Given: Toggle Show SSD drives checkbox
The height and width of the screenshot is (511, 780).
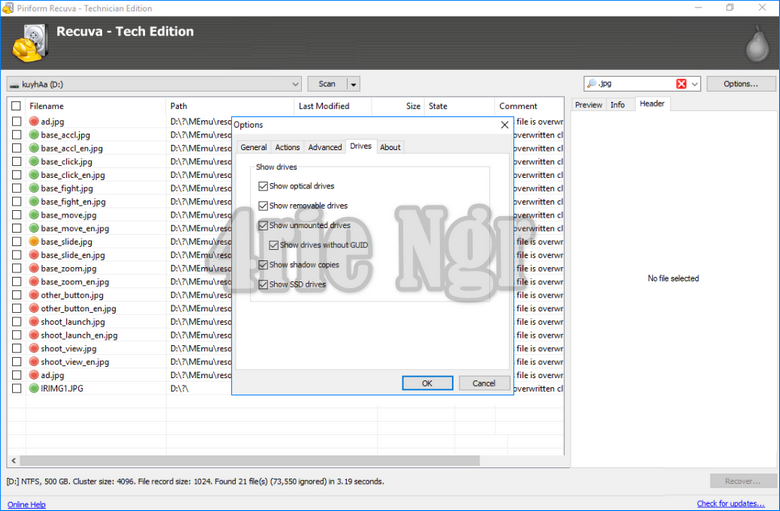Looking at the screenshot, I should (263, 285).
